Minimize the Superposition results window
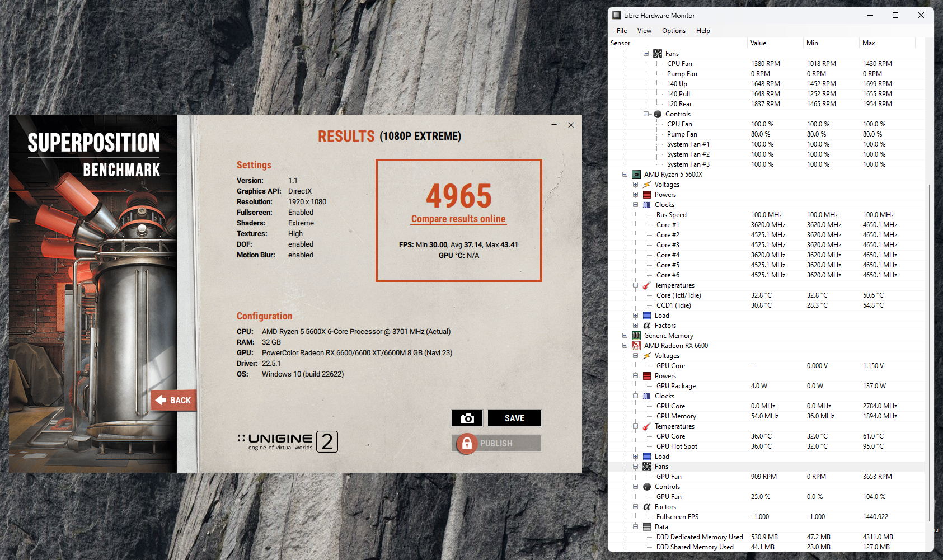 [554, 125]
